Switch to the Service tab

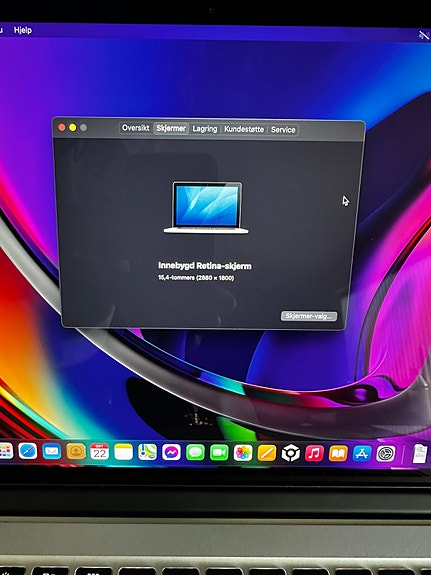pyautogui.click(x=283, y=129)
